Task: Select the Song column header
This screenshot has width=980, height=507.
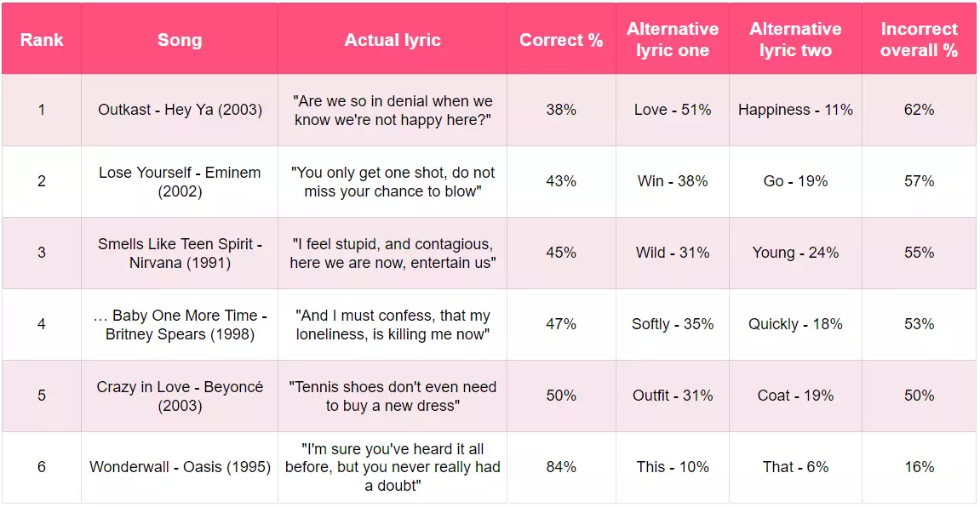Action: pos(180,40)
